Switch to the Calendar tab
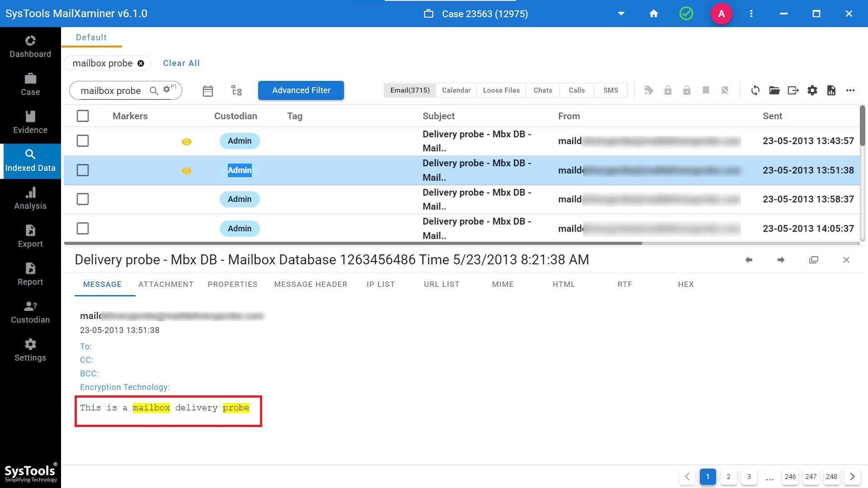Image resolution: width=868 pixels, height=488 pixels. [x=456, y=90]
